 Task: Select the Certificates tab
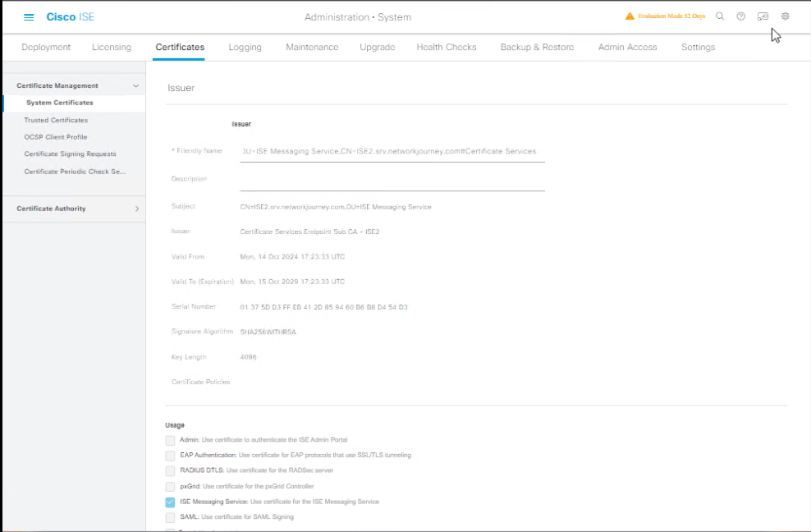coord(180,47)
